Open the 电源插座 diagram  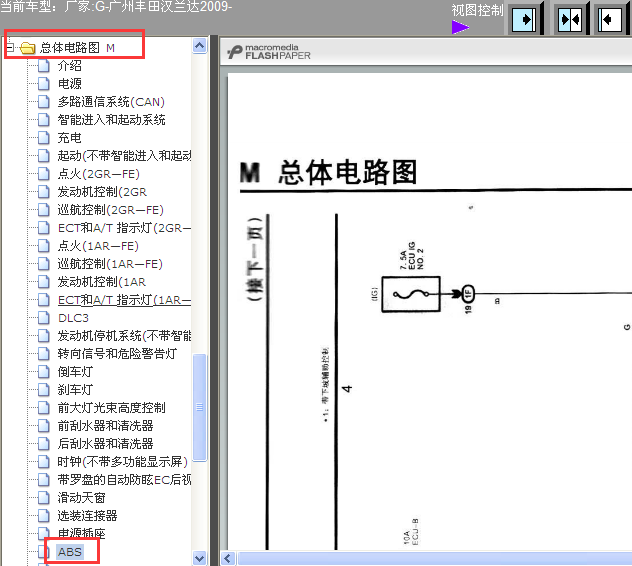[81, 534]
